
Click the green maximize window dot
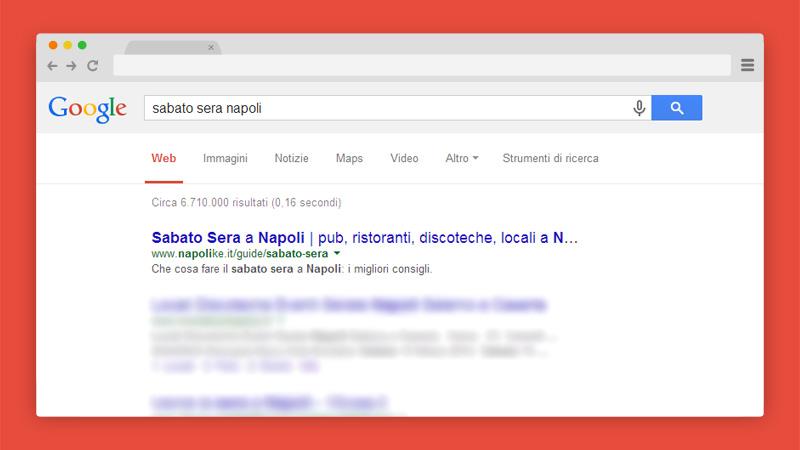(82, 45)
